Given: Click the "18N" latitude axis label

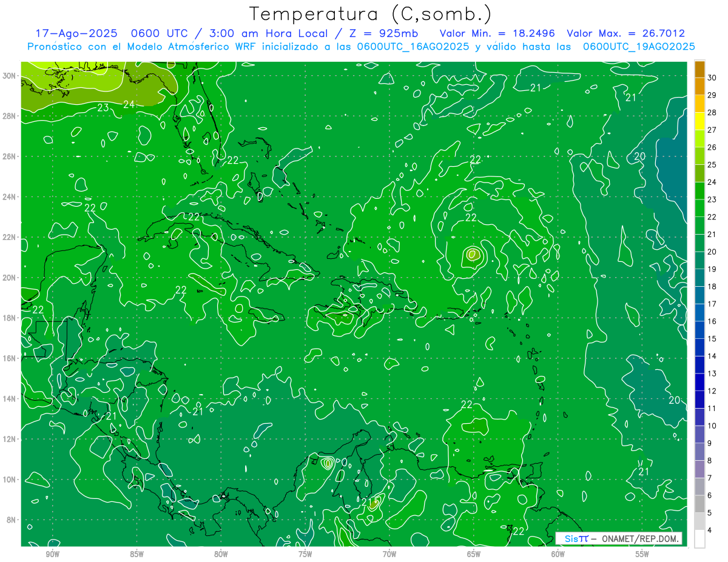Looking at the screenshot, I should pos(9,318).
